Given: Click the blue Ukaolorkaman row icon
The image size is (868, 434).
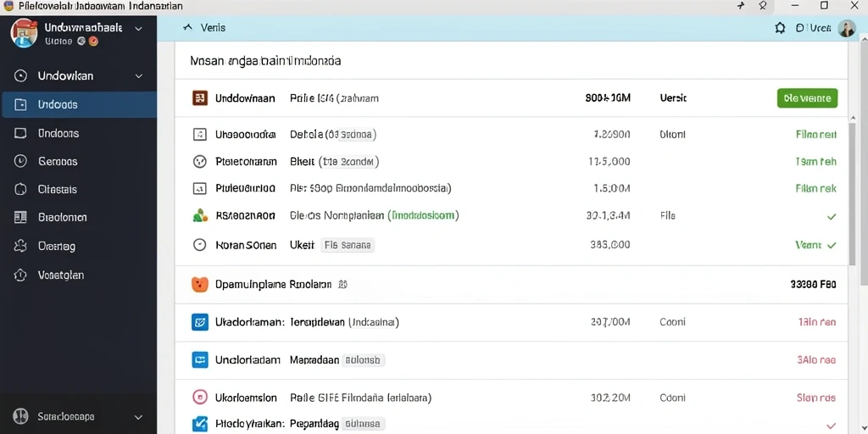Looking at the screenshot, I should coord(199,321).
